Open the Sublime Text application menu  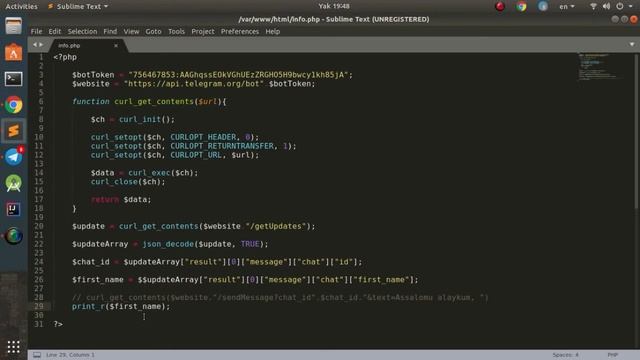tap(78, 6)
